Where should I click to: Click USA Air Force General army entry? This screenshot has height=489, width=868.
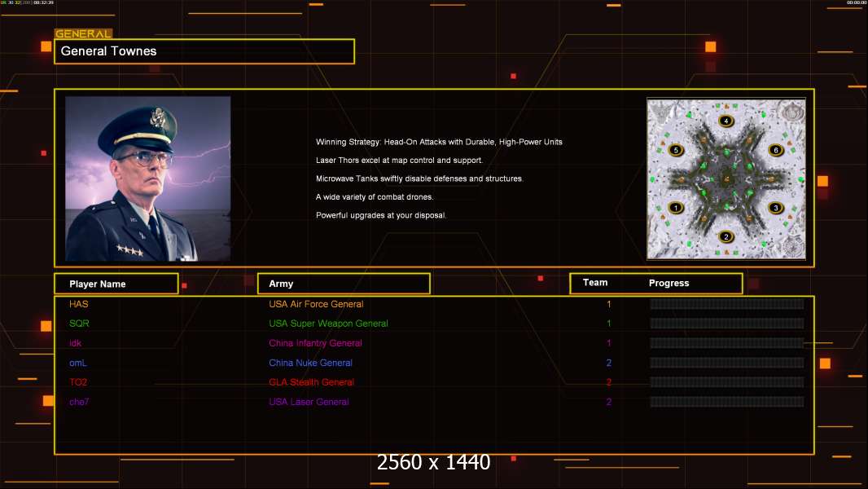coord(316,304)
